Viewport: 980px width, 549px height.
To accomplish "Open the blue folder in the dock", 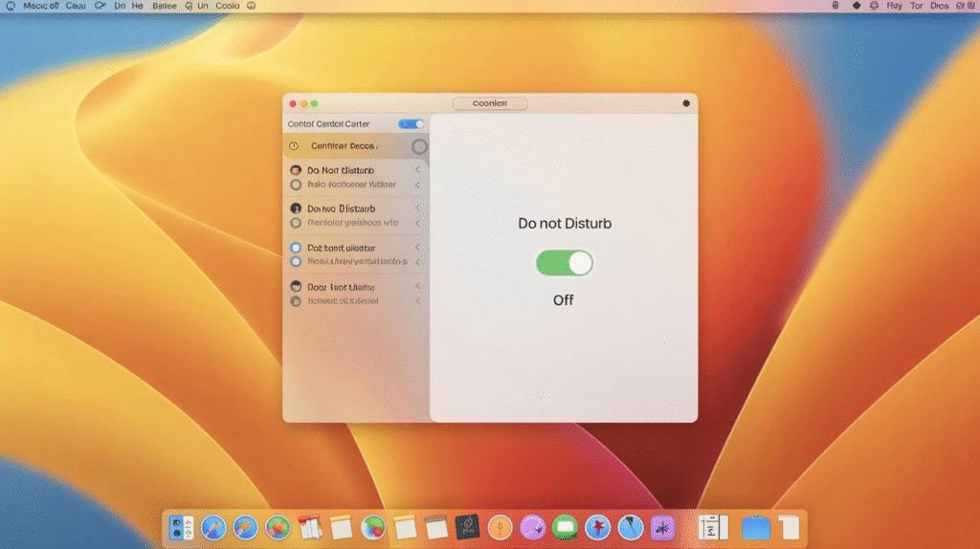I will [x=756, y=527].
